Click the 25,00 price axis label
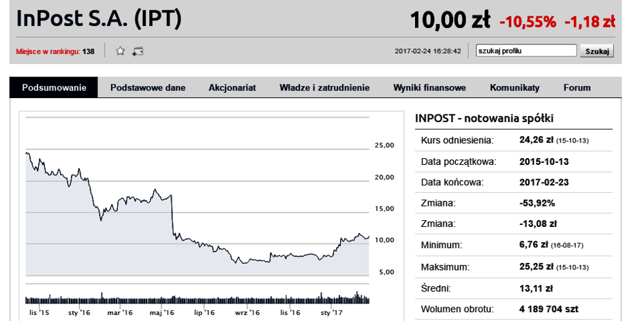Image resolution: width=644 pixels, height=321 pixels. coord(384,145)
